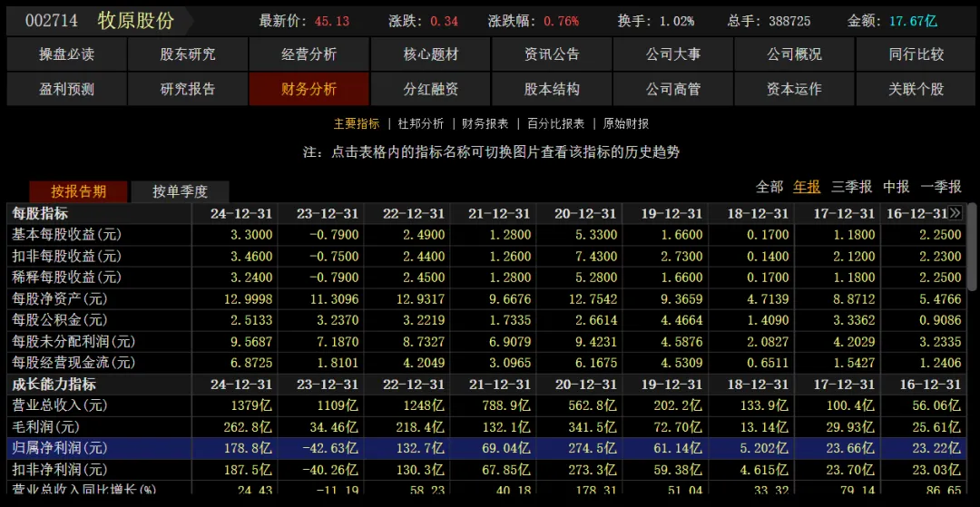980x507 pixels.
Task: Show trend for 每股公积金(元)
Action: point(60,320)
